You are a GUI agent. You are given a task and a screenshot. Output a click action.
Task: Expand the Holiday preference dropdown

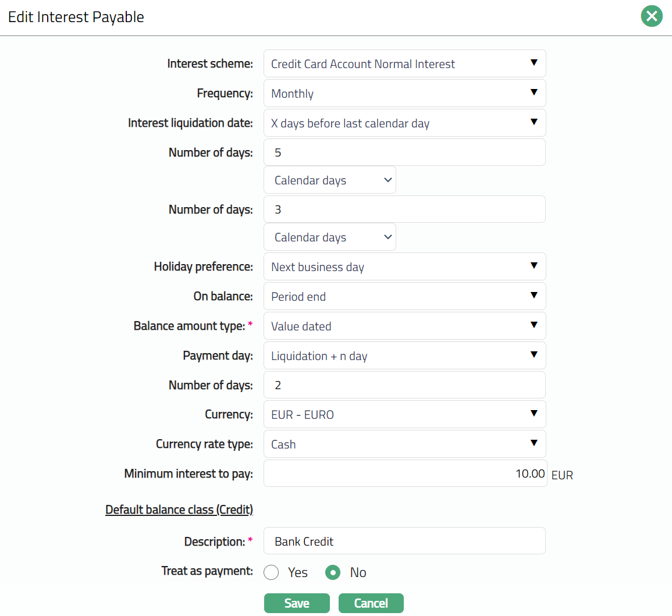404,267
